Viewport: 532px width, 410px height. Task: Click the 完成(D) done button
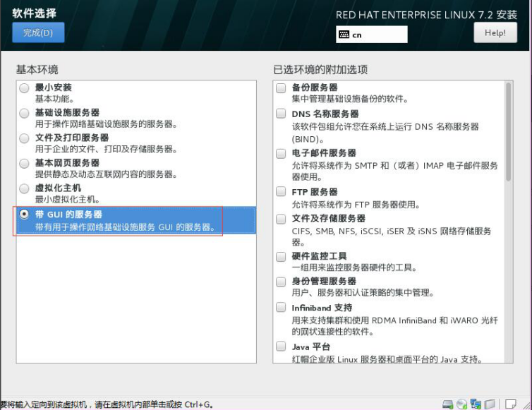coord(38,32)
